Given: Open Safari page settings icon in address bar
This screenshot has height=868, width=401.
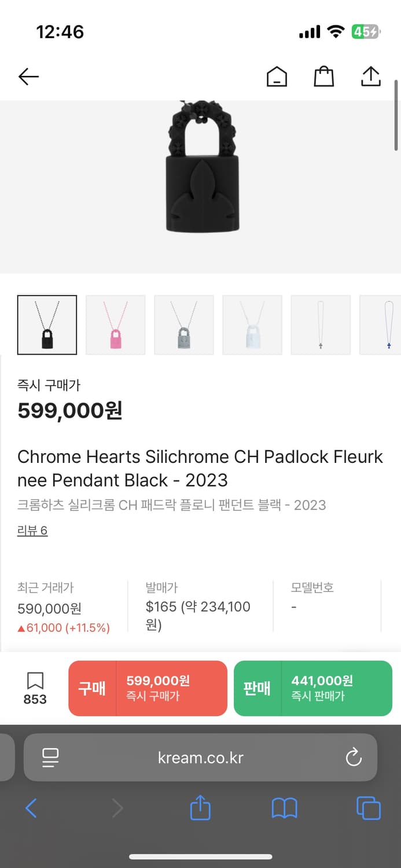Looking at the screenshot, I should tap(51, 757).
